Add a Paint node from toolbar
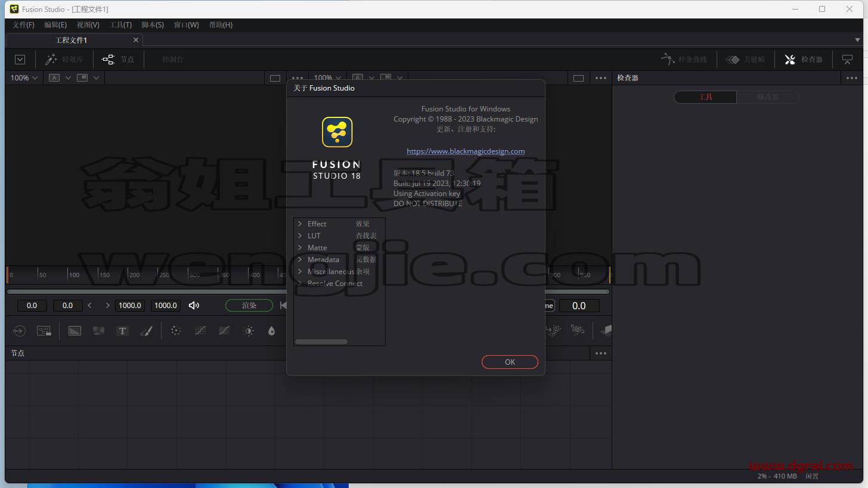Image resolution: width=868 pixels, height=488 pixels. coord(146,331)
